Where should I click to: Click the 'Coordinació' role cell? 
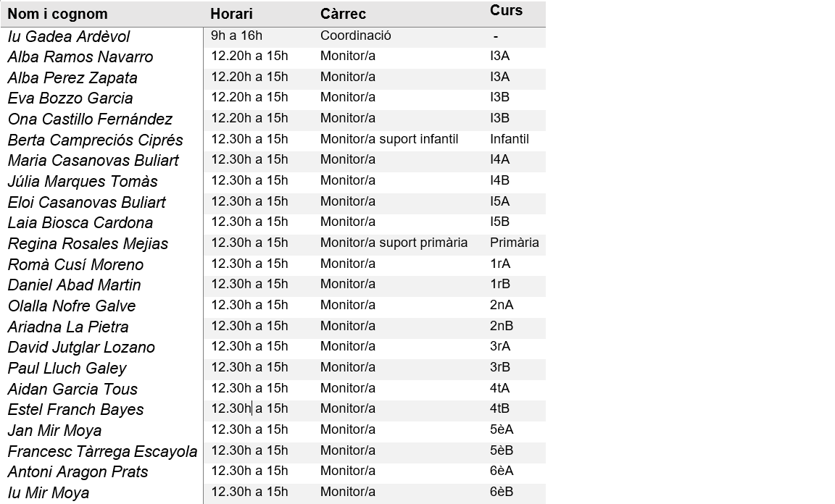355,35
